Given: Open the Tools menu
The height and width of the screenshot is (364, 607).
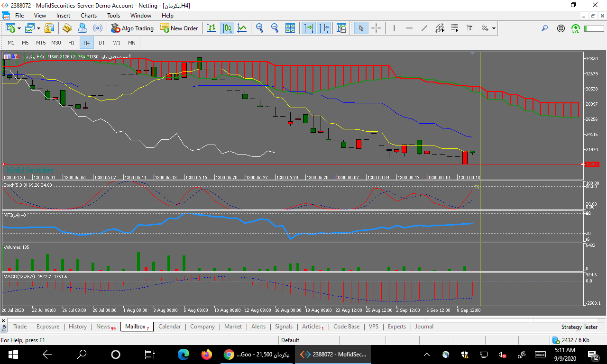Looking at the screenshot, I should point(114,16).
